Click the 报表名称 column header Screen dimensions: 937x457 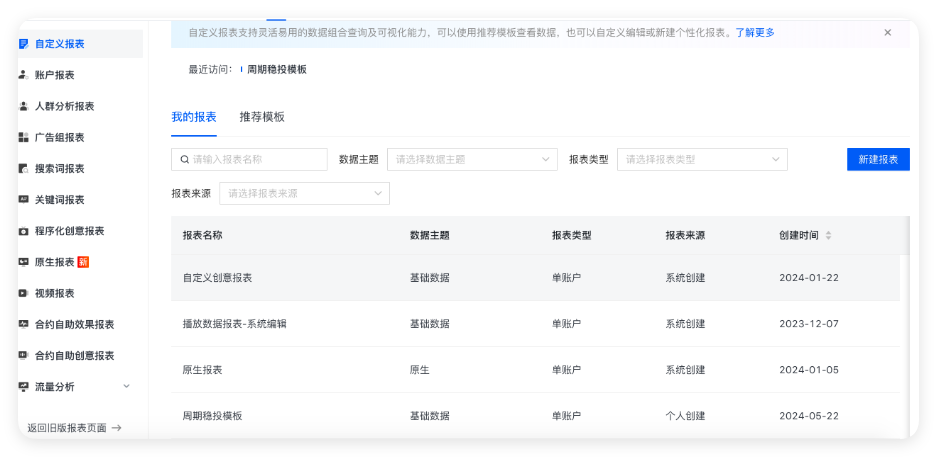tap(202, 235)
